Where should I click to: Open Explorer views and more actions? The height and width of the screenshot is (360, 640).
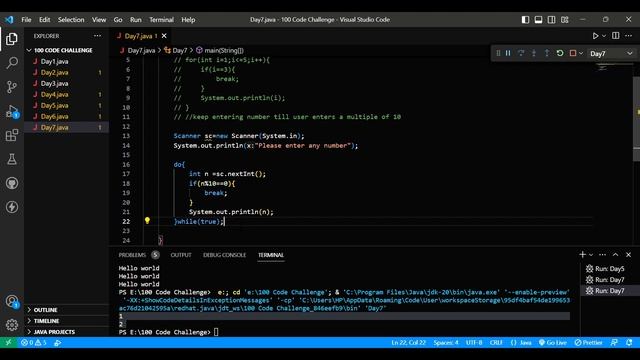tap(97, 36)
